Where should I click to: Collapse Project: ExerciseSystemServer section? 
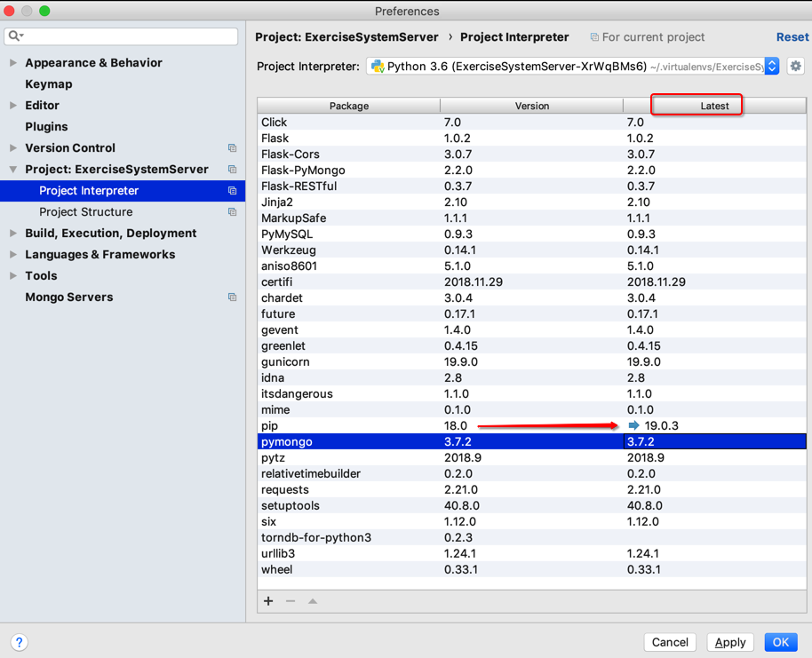[13, 170]
